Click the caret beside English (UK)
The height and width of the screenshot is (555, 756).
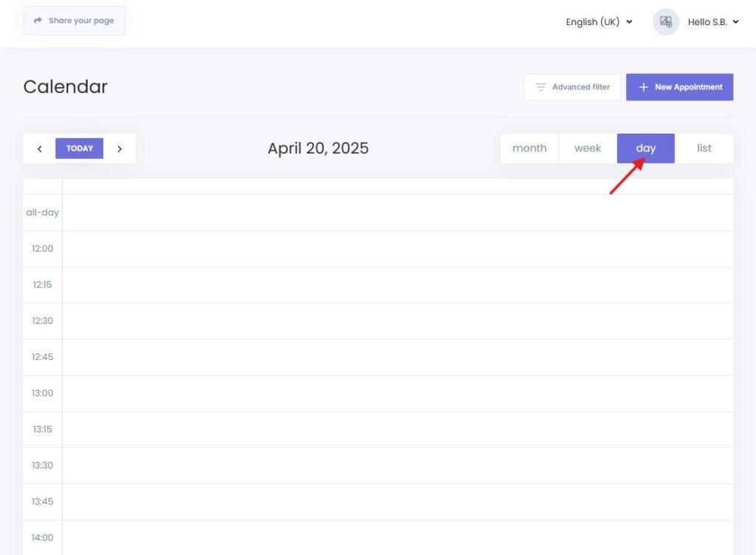pyautogui.click(x=628, y=22)
